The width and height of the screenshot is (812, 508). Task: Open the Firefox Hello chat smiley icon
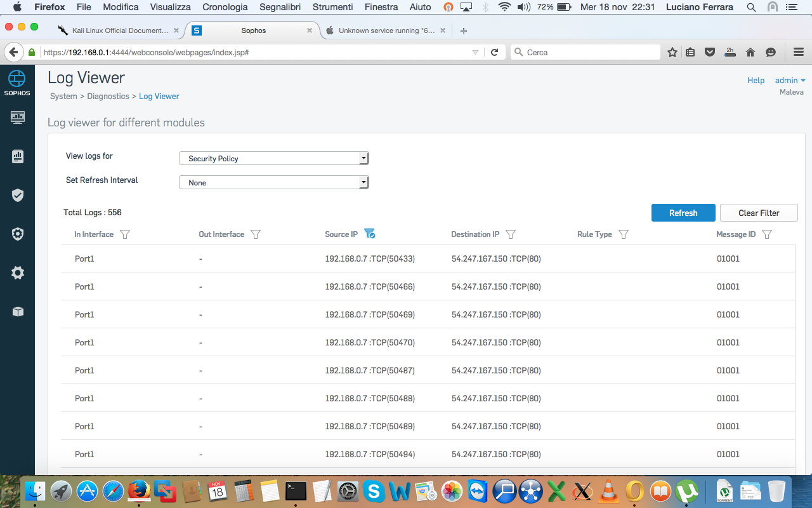[x=771, y=52]
